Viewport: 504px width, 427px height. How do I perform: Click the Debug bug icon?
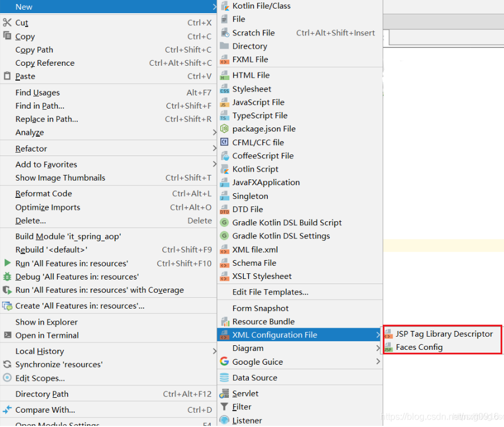click(7, 277)
